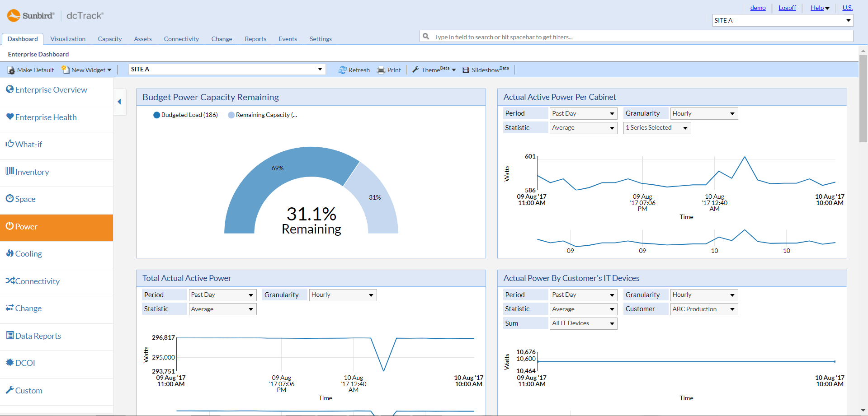This screenshot has height=416, width=868.
Task: Toggle the Budgeted Load legend series
Action: [x=185, y=115]
